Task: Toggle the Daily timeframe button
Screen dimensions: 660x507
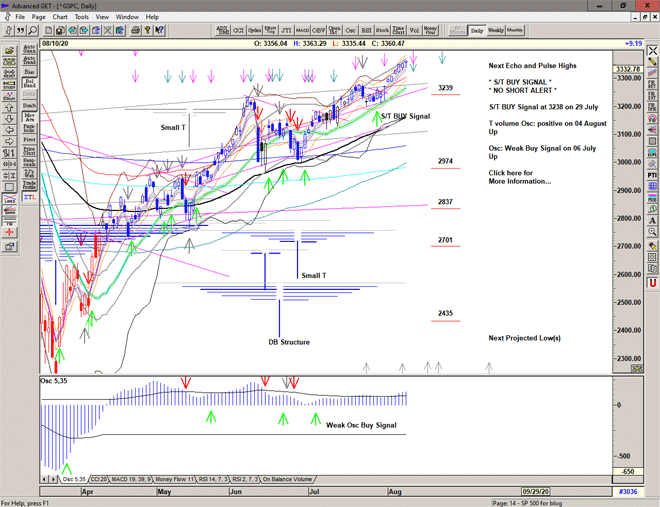Action: [x=477, y=30]
